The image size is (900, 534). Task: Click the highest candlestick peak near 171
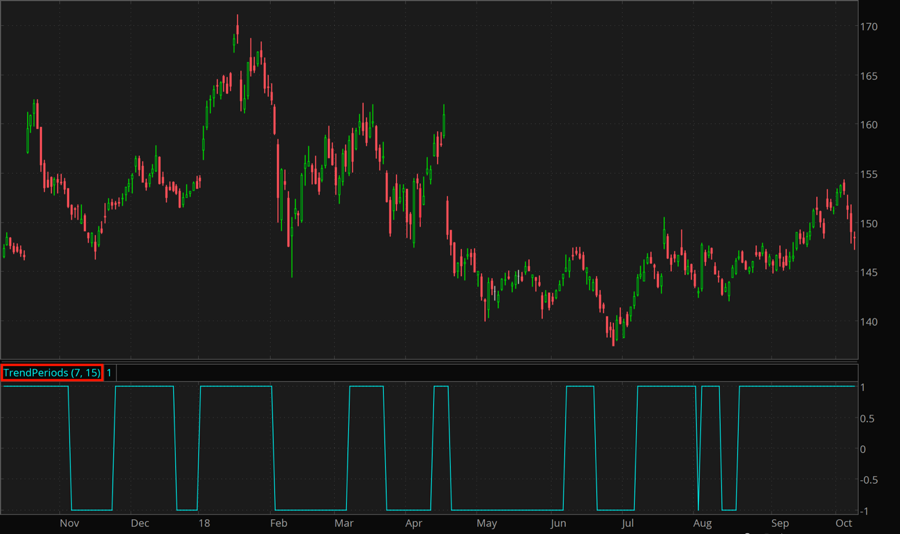tap(237, 20)
